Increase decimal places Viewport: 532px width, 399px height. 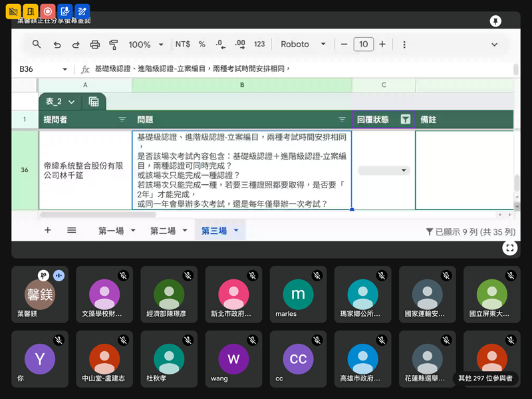tap(240, 44)
